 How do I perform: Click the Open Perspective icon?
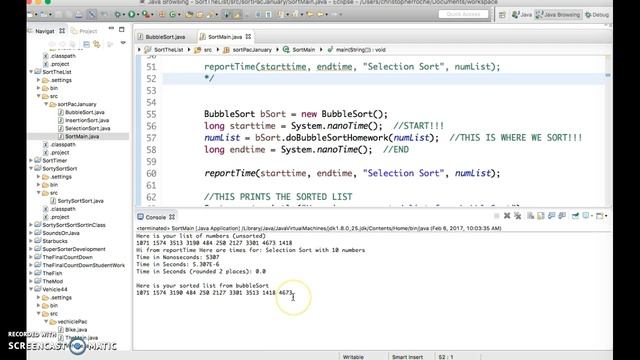point(502,15)
